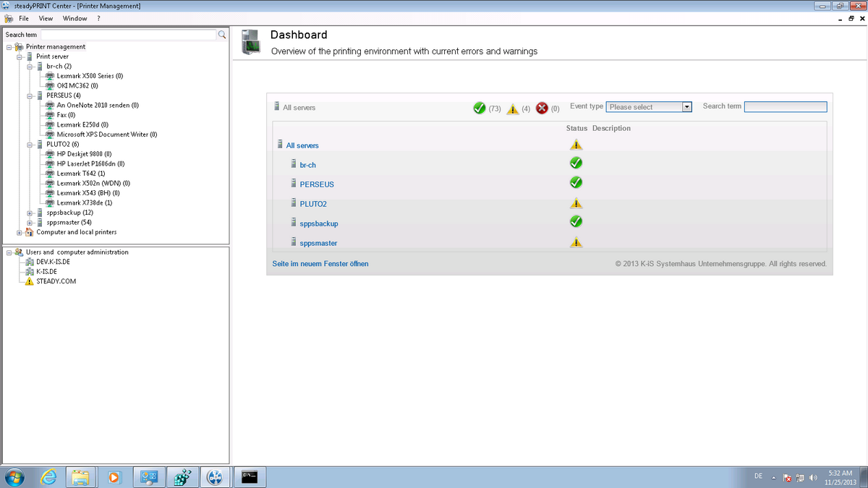Image resolution: width=868 pixels, height=488 pixels.
Task: Click the Windows Start orb
Action: pyautogui.click(x=14, y=476)
